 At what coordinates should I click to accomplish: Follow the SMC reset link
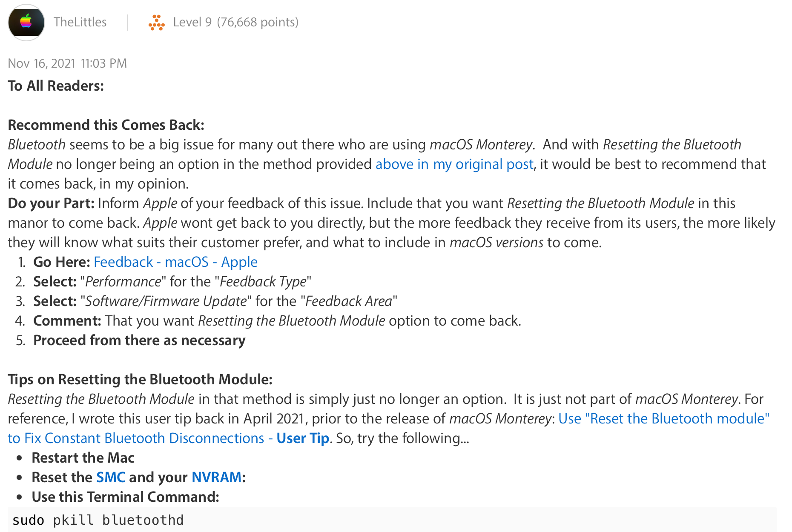[111, 478]
